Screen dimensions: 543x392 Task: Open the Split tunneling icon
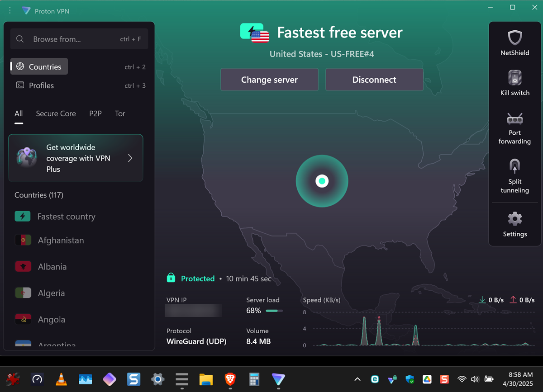tap(514, 167)
